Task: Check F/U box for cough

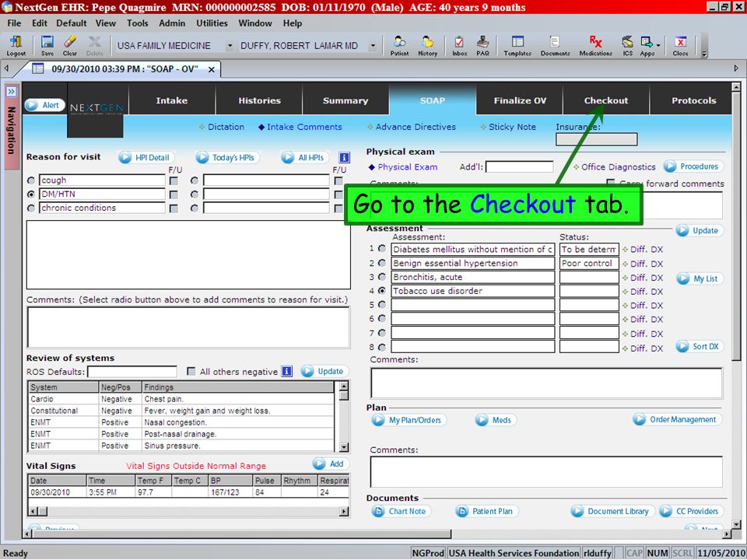Action: click(x=174, y=181)
